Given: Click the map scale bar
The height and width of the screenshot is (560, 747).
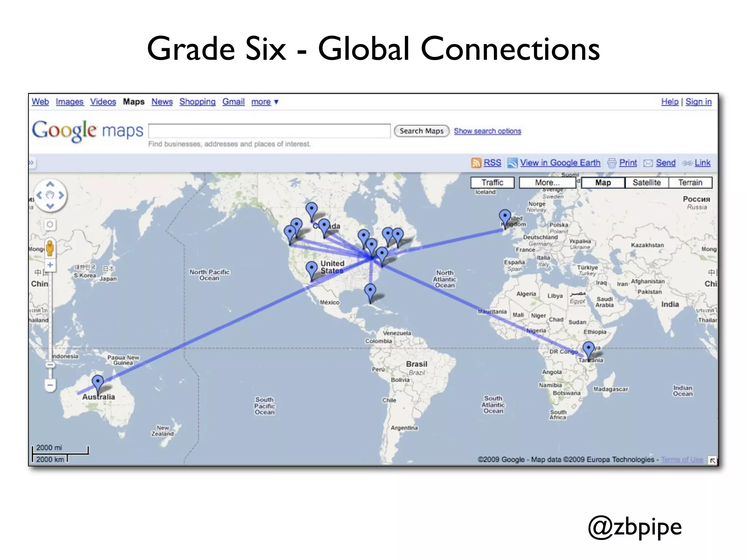Looking at the screenshot, I should pyautogui.click(x=60, y=454).
